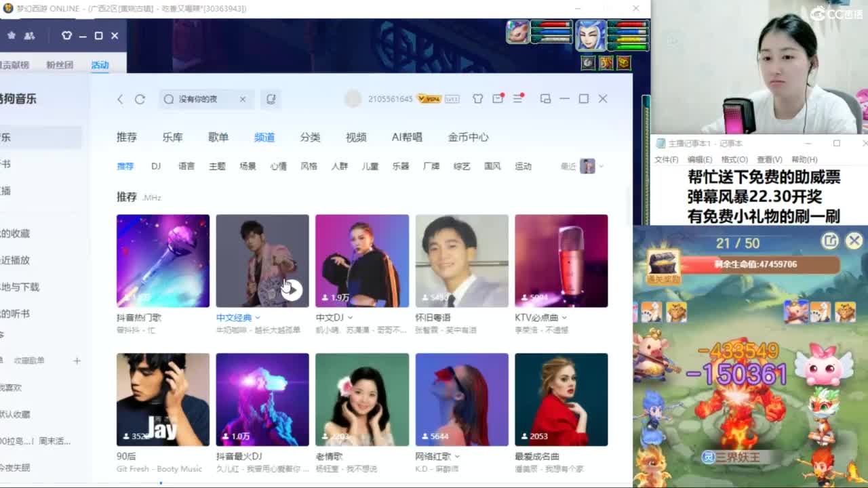Open the hamburger list menu icon with red badge
868x488 pixels.
[x=517, y=99]
